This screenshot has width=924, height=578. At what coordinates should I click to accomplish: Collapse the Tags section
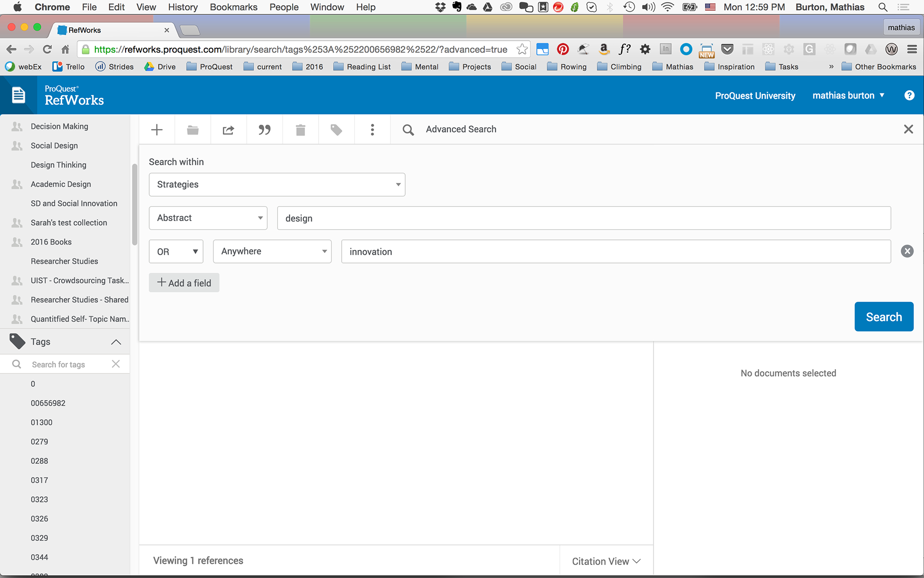[x=115, y=342]
